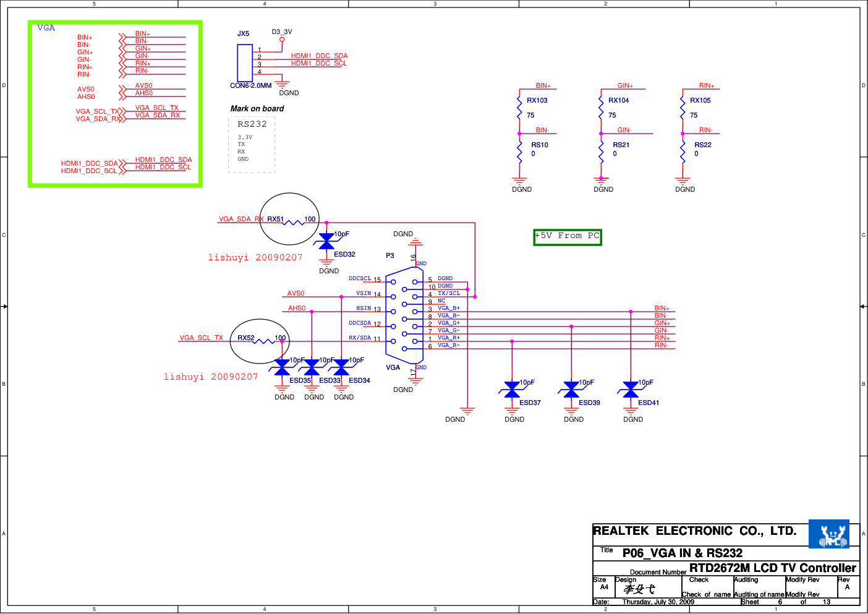Select the RS22 resistor symbol
The width and height of the screenshot is (868, 614).
[x=683, y=151]
